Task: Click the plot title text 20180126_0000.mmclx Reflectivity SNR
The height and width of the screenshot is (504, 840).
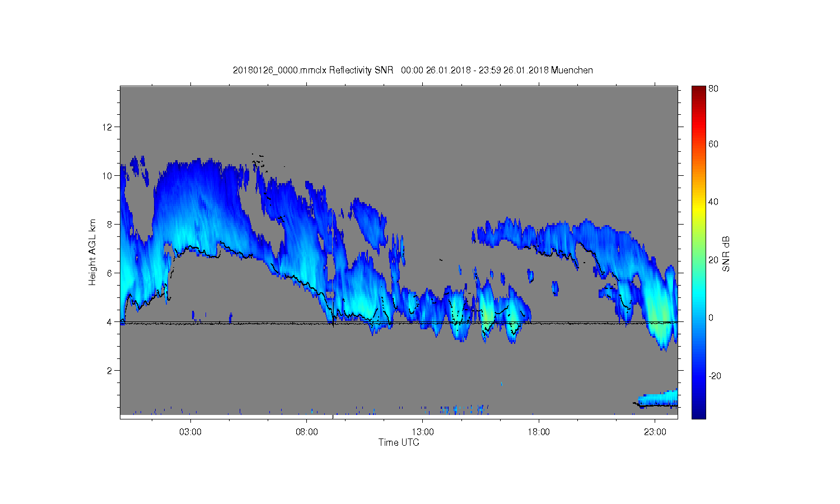Action: pyautogui.click(x=314, y=70)
